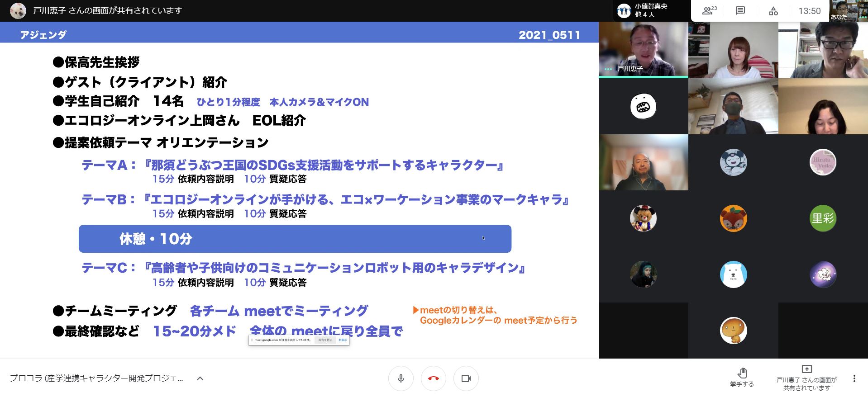Image resolution: width=868 pixels, height=397 pixels.
Task: Click the presenter's dog avatar at top left
Action: click(x=18, y=10)
